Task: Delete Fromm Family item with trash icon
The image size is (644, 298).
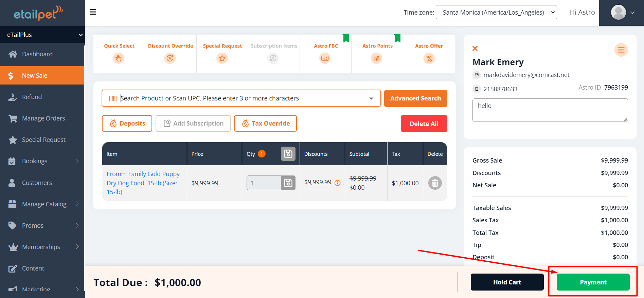Action: tap(435, 183)
